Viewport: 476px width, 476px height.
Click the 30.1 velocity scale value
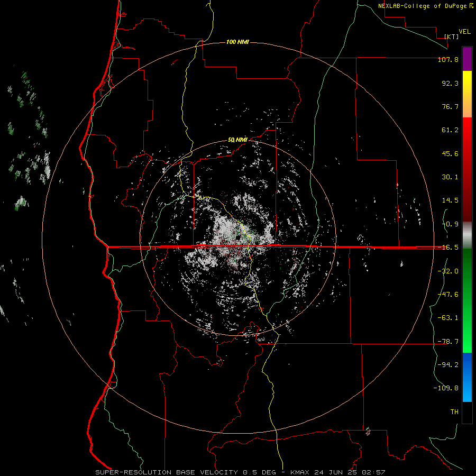click(450, 177)
